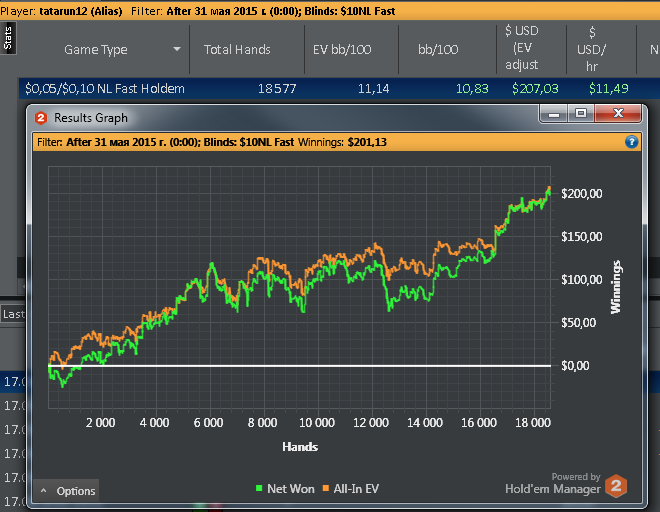Viewport: 660px width, 512px height.
Task: Click the Net Won legend label
Action: (x=291, y=489)
